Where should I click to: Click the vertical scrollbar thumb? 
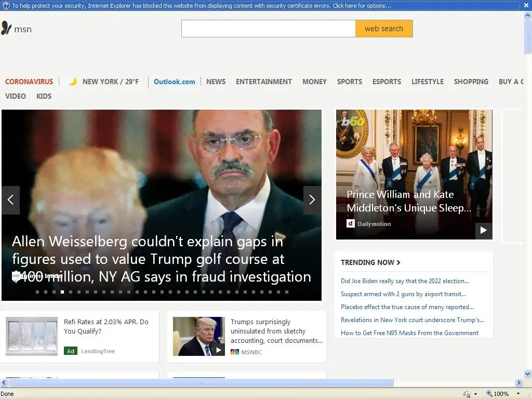pyautogui.click(x=528, y=36)
